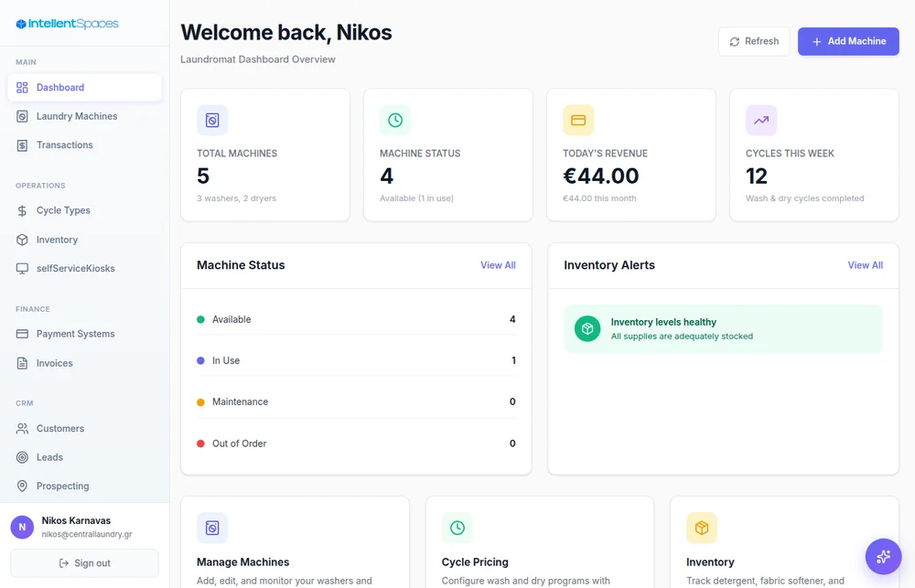The height and width of the screenshot is (588, 915).
Task: Click the Laundry Machines washer icon
Action: click(x=22, y=116)
